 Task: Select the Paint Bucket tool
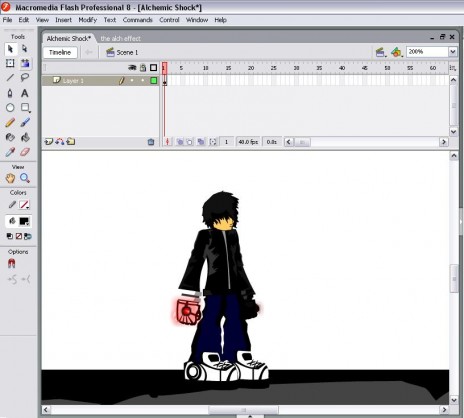coord(25,137)
